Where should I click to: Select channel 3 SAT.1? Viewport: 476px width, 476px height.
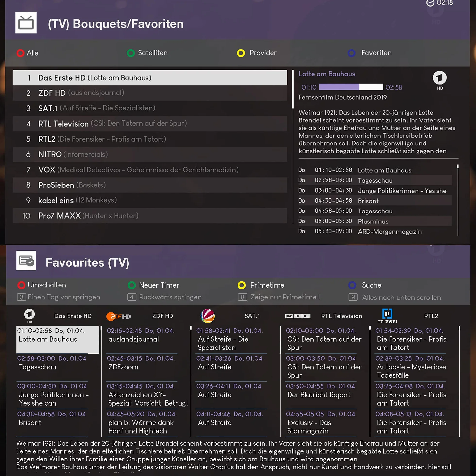(150, 108)
